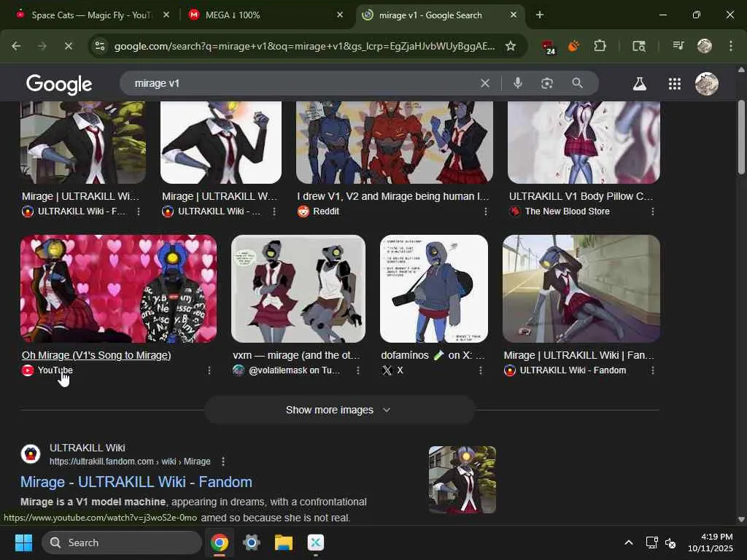Click the address bar URL
This screenshot has height=560, width=747.
pos(304,46)
